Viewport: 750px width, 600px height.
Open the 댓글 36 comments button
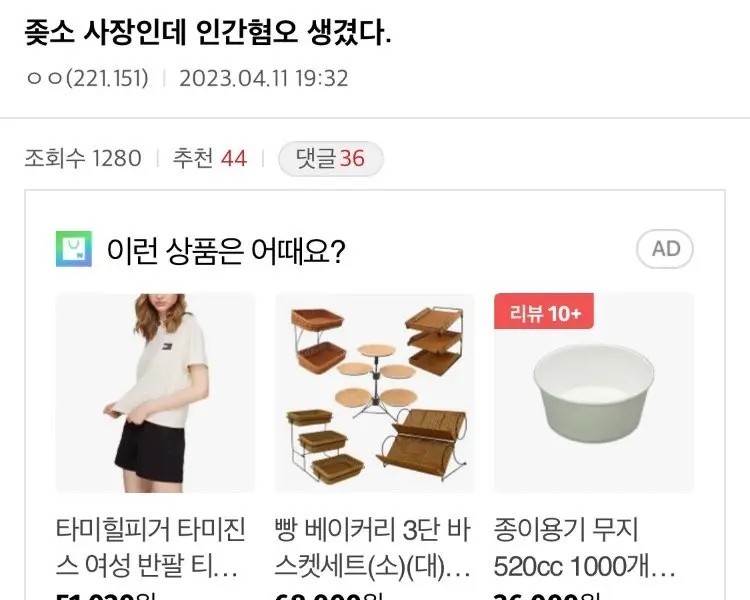[x=331, y=158]
